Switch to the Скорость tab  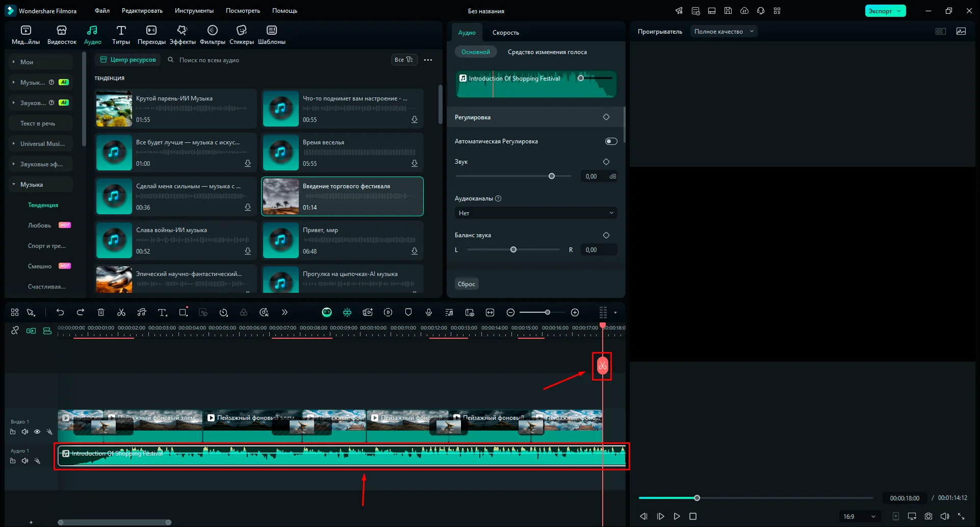(x=505, y=33)
